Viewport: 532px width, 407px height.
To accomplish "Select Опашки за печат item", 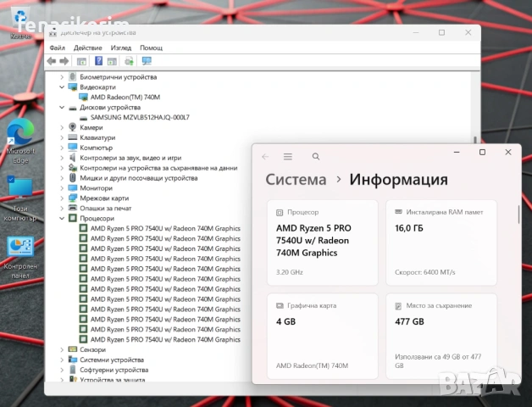I will tap(106, 209).
